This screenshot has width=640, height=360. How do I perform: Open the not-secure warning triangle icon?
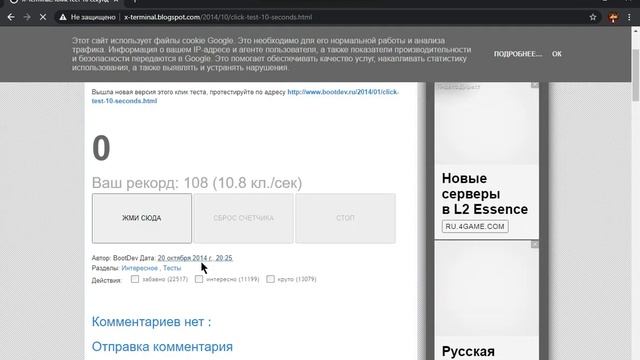62,17
